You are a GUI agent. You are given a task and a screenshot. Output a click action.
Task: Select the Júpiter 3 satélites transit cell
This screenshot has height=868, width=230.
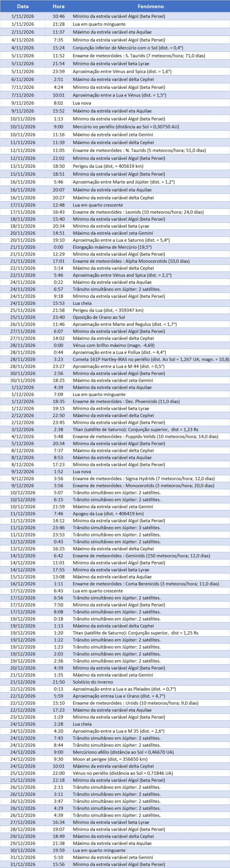(117, 528)
